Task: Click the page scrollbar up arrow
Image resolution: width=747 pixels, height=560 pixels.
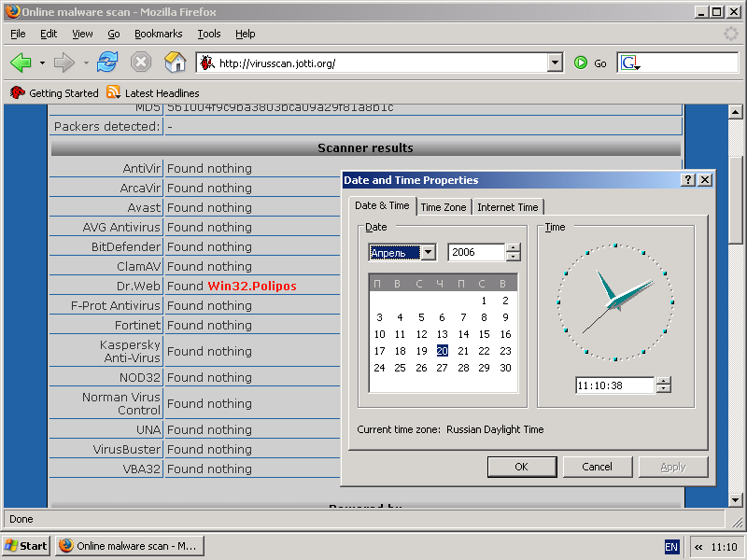Action: 735,112
